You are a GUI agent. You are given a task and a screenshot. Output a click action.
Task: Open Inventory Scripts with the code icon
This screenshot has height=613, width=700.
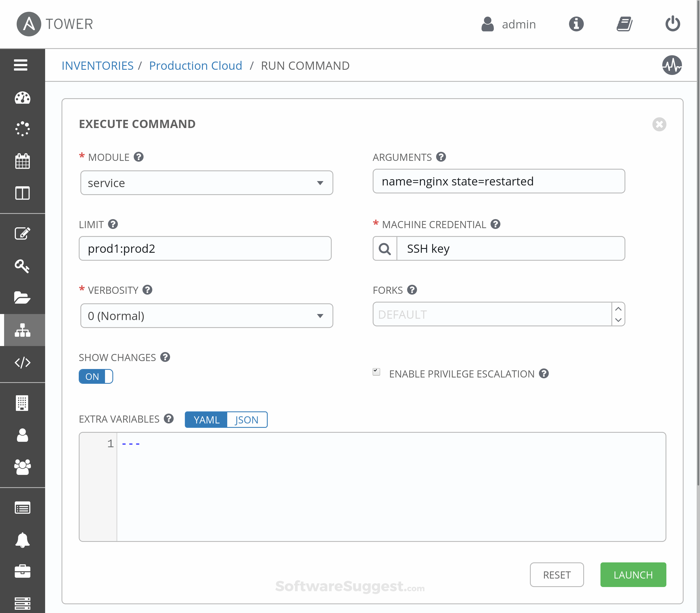23,363
